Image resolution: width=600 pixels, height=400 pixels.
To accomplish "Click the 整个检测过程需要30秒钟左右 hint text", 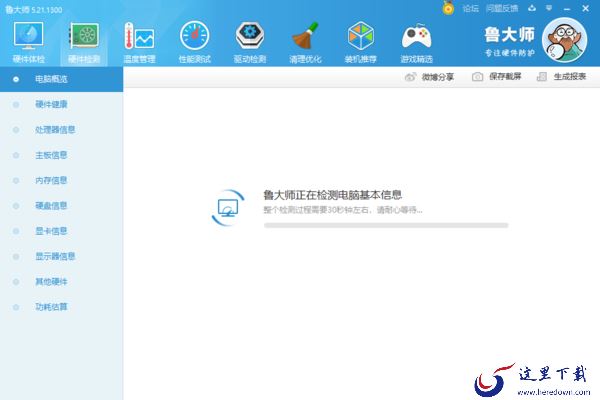I will click(x=342, y=210).
